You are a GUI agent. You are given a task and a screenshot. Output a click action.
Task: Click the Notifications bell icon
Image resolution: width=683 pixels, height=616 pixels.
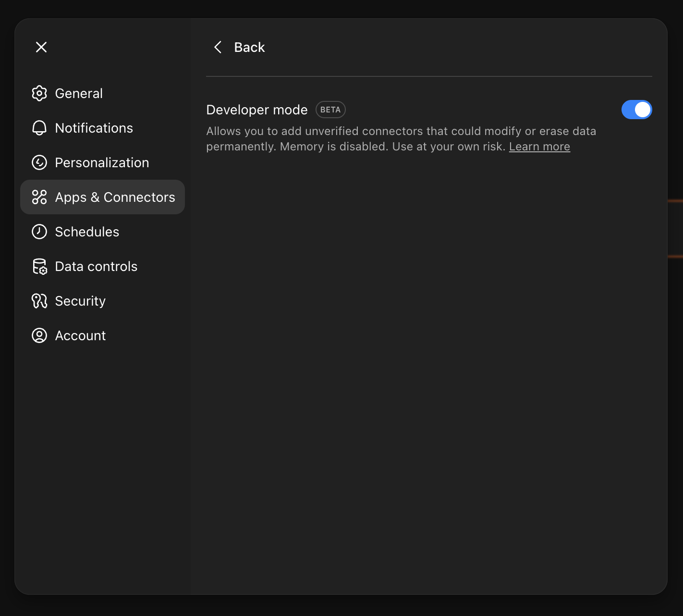coord(39,128)
